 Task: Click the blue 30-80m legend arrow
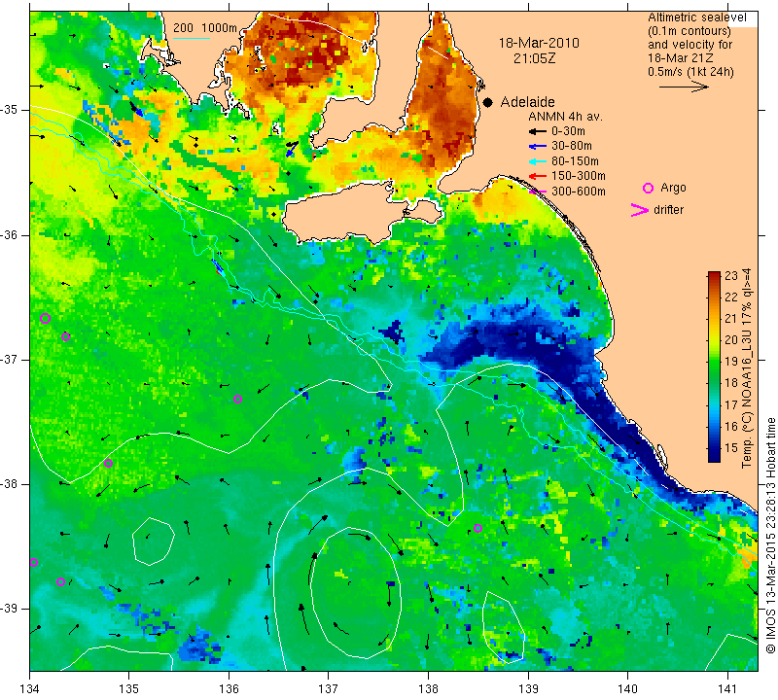[x=537, y=147]
